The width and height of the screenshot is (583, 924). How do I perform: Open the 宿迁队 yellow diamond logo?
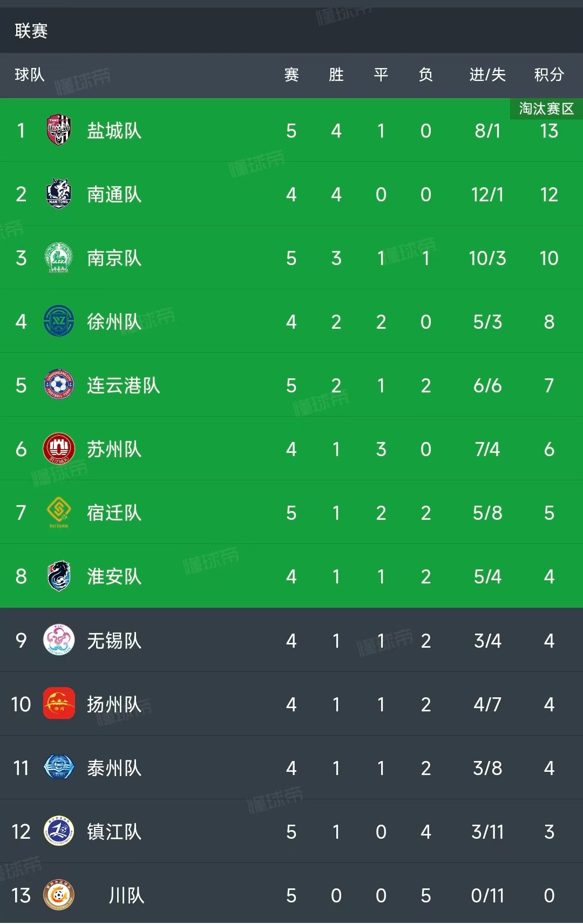[59, 512]
